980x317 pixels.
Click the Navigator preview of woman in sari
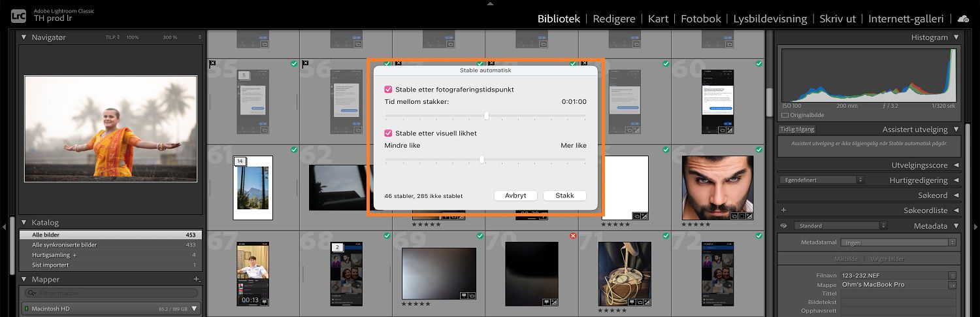pyautogui.click(x=110, y=129)
